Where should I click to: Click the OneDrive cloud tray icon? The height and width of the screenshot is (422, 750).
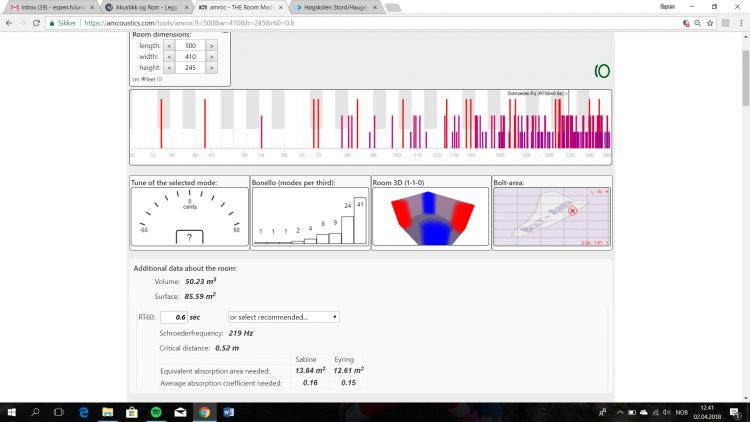644,412
